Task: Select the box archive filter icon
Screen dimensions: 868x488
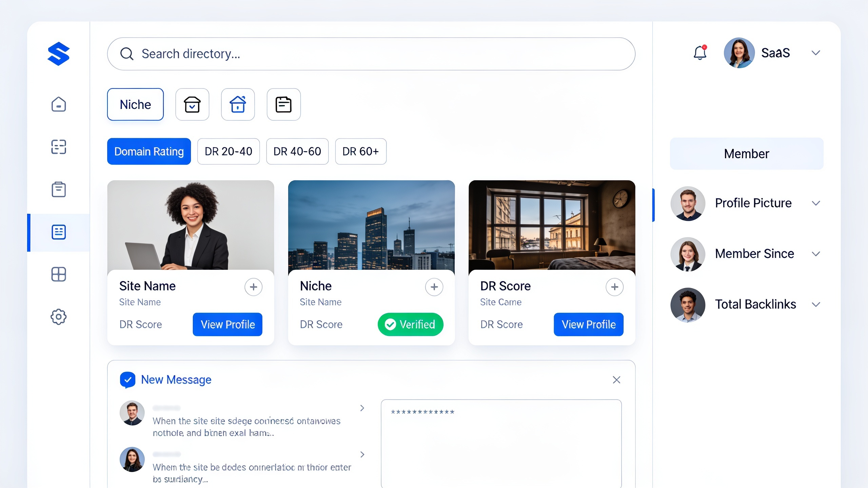Action: (x=192, y=104)
